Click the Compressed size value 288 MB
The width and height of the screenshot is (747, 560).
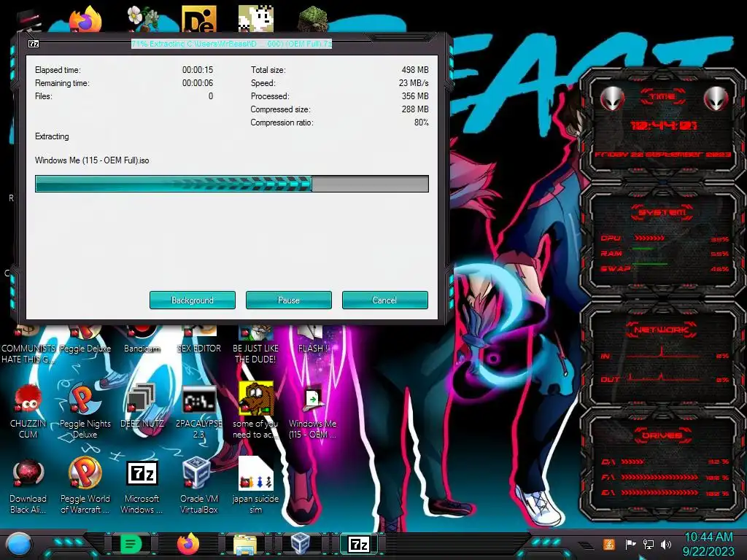coord(415,109)
